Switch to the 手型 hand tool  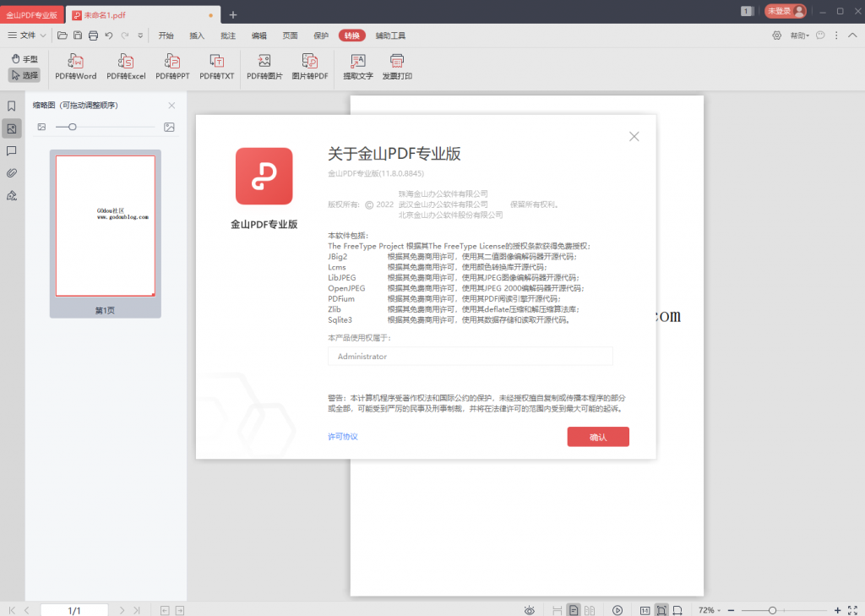click(24, 57)
